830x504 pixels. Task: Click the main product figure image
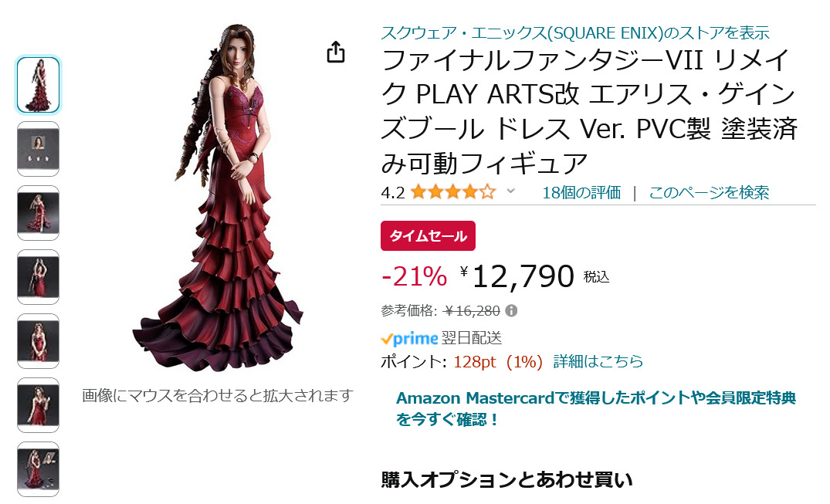218,196
